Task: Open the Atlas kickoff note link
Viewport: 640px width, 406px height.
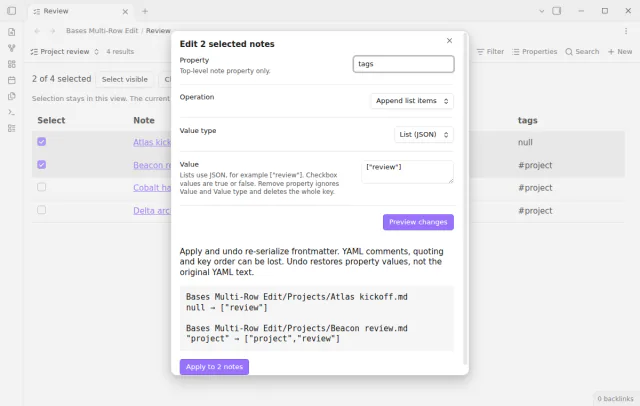Action: tap(152, 142)
